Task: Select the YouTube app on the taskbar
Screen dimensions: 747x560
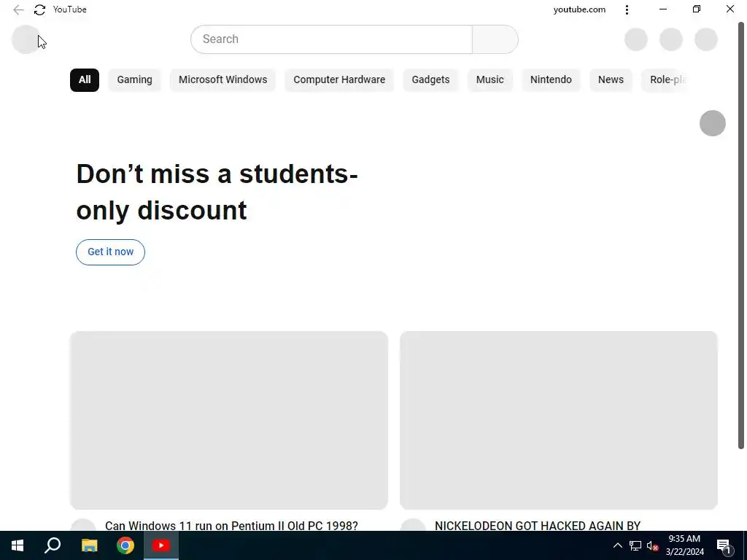Action: click(161, 545)
